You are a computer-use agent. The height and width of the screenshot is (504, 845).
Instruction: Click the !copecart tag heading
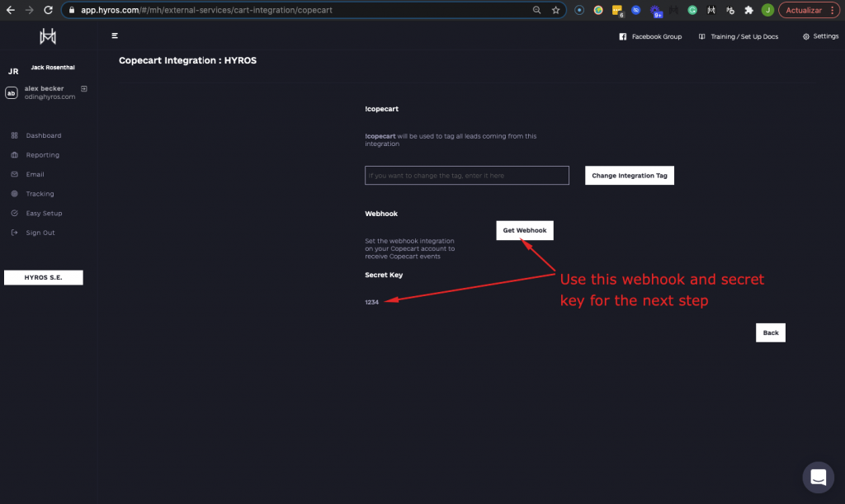tap(381, 109)
